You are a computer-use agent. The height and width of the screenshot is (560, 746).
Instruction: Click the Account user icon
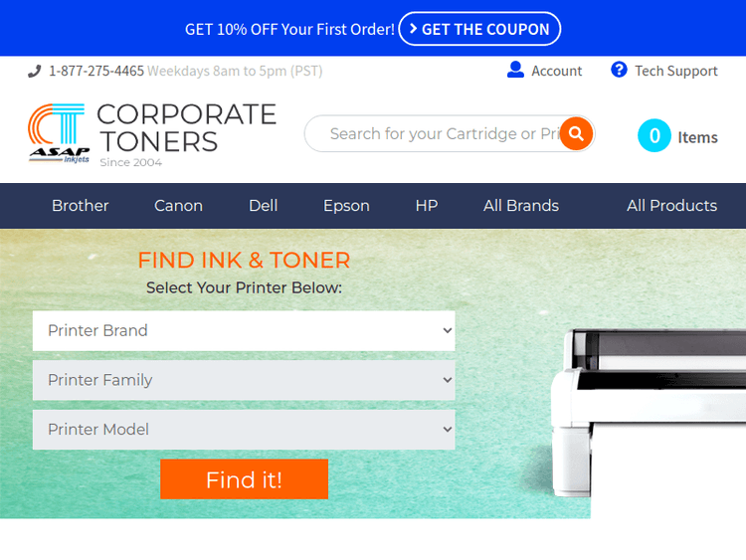[515, 70]
